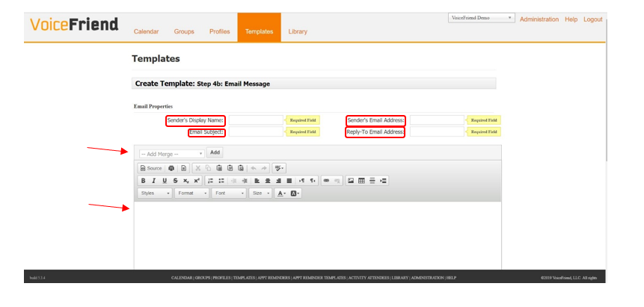Justify the text alignment
The height and width of the screenshot is (307, 644).
289,181
